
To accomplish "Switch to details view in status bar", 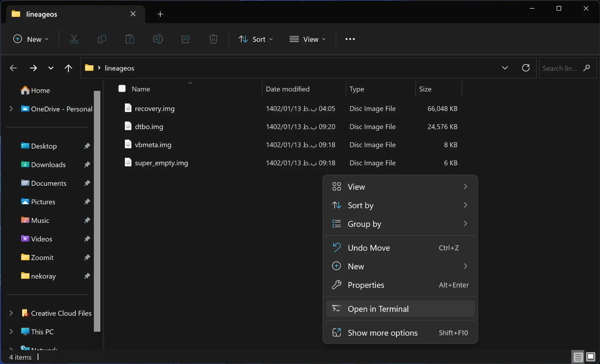I will [578, 357].
